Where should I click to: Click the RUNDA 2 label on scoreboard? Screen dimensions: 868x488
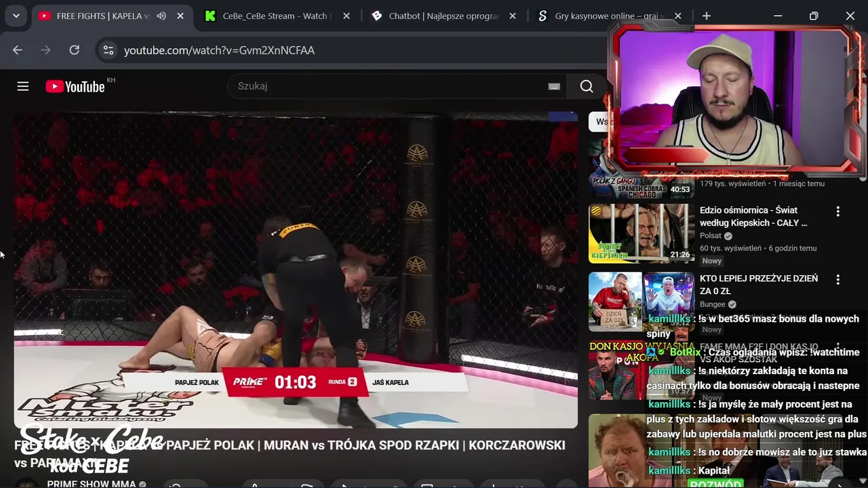pyautogui.click(x=342, y=382)
